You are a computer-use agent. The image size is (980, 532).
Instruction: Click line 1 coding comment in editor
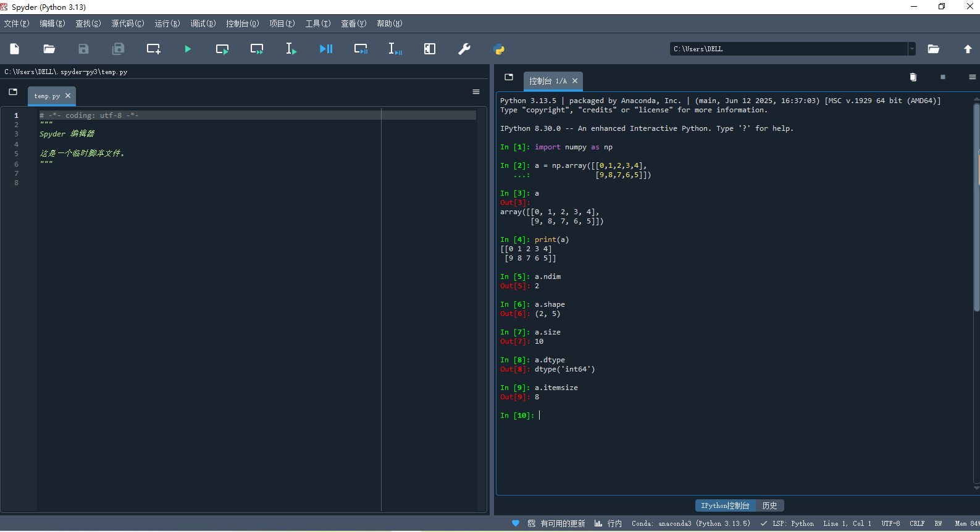(89, 115)
